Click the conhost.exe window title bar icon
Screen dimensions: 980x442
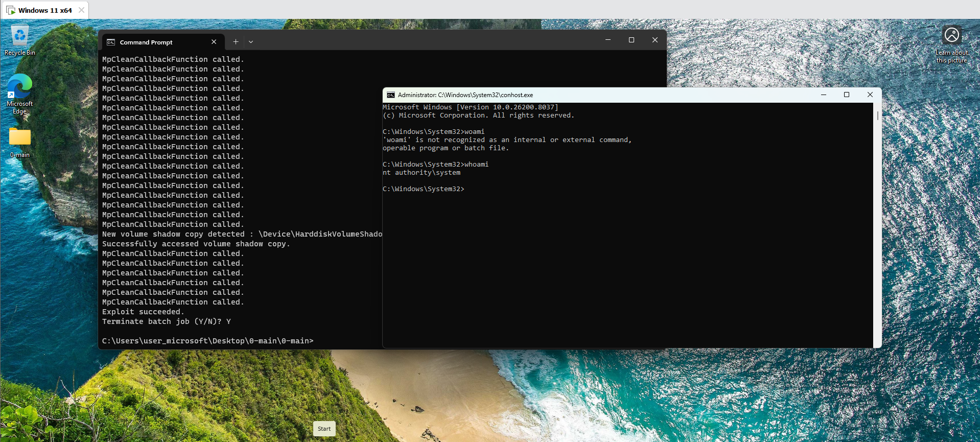click(x=391, y=95)
